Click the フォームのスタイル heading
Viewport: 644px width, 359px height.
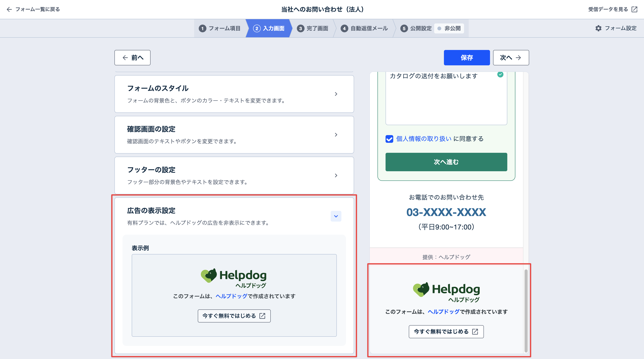pos(158,88)
